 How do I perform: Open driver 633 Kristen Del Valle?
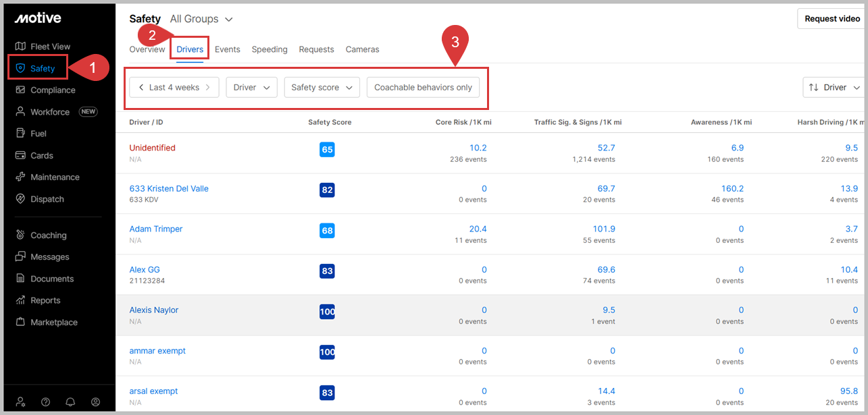[x=169, y=188]
